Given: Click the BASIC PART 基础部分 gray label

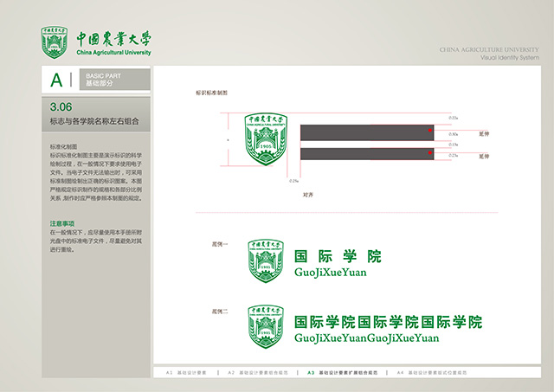Looking at the screenshot, I should point(117,80).
